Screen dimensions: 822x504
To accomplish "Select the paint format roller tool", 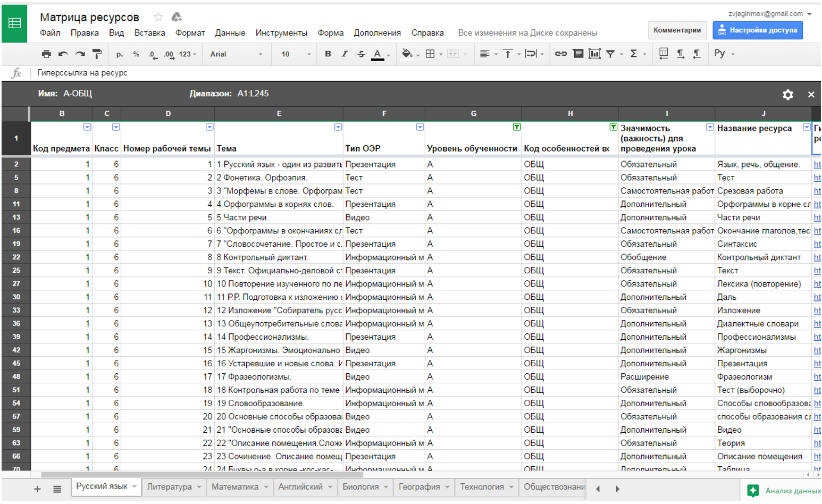I will coord(97,54).
